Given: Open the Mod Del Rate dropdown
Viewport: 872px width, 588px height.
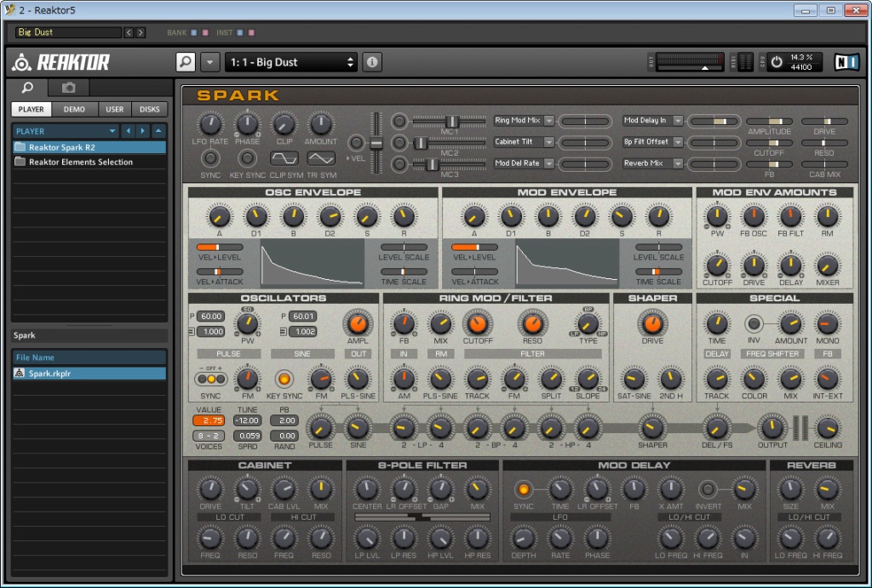Looking at the screenshot, I should coord(524,163).
